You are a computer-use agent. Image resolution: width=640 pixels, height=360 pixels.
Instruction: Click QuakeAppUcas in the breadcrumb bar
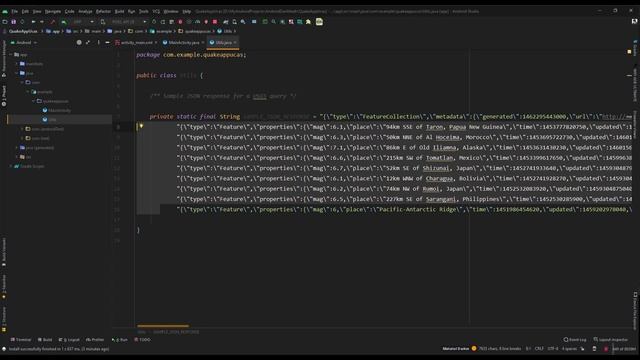[x=23, y=31]
